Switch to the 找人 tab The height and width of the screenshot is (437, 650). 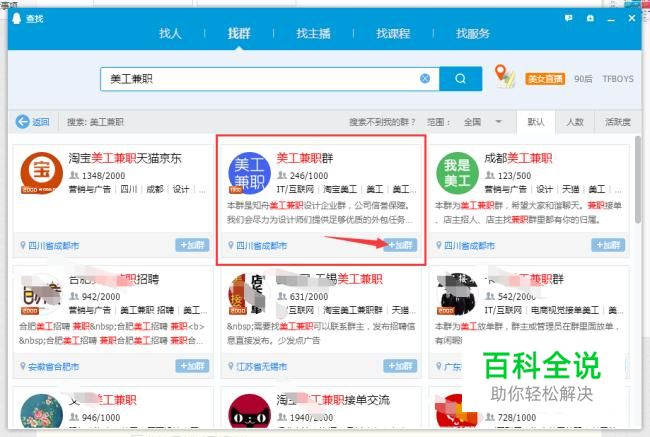(170, 33)
